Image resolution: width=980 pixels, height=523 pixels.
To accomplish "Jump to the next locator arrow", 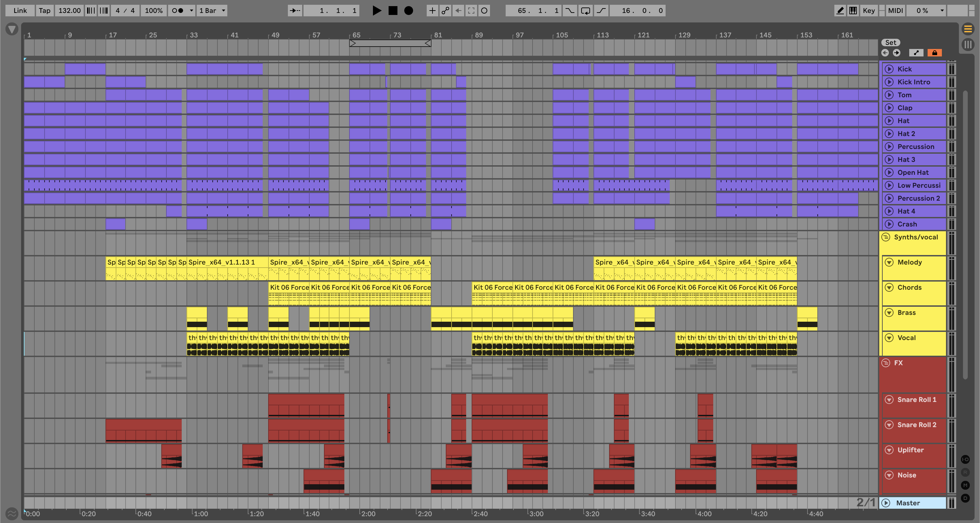I will [897, 53].
